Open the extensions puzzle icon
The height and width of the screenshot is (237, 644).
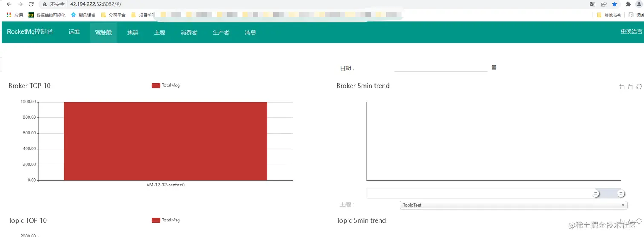tap(628, 4)
